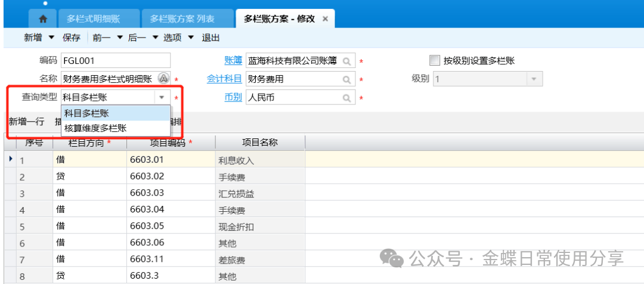
Task: Go to the home icon tab
Action: (43, 19)
